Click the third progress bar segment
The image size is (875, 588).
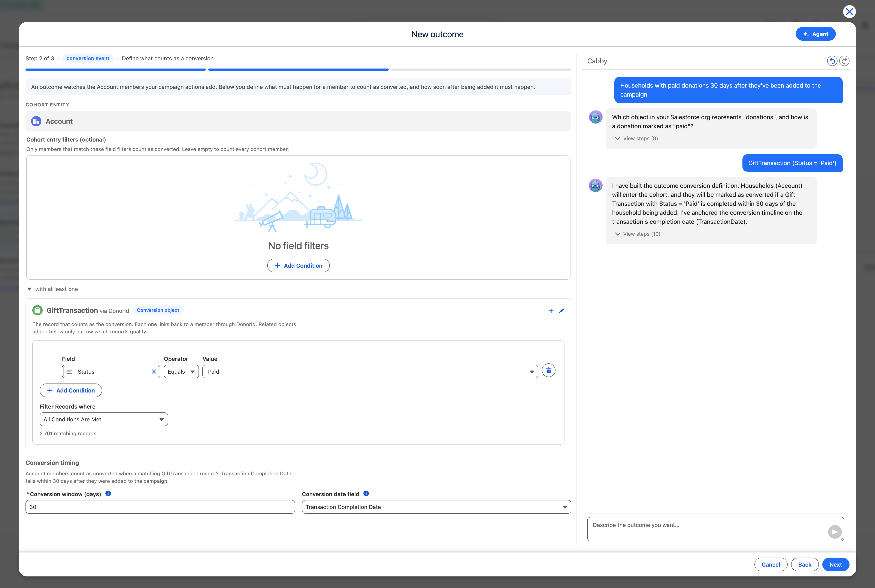(481, 69)
